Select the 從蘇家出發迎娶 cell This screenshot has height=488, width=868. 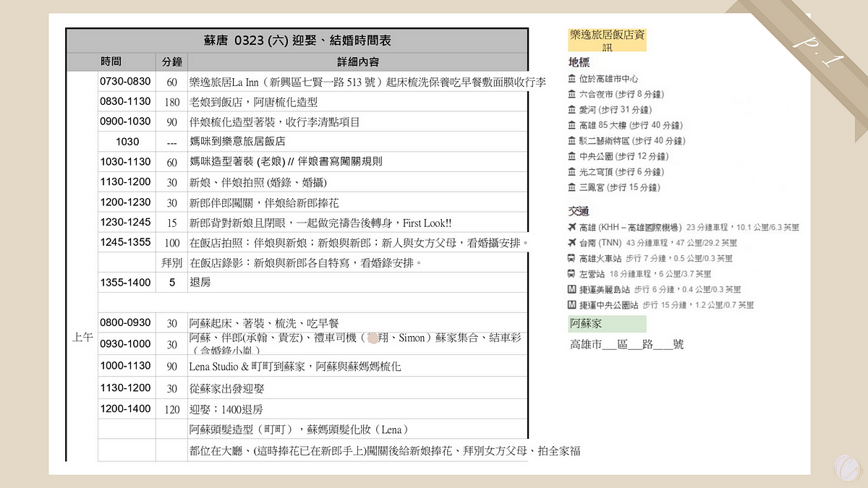click(x=357, y=388)
